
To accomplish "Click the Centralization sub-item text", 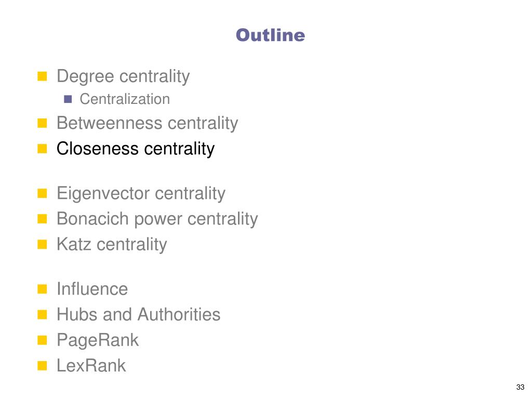I will (x=125, y=99).
